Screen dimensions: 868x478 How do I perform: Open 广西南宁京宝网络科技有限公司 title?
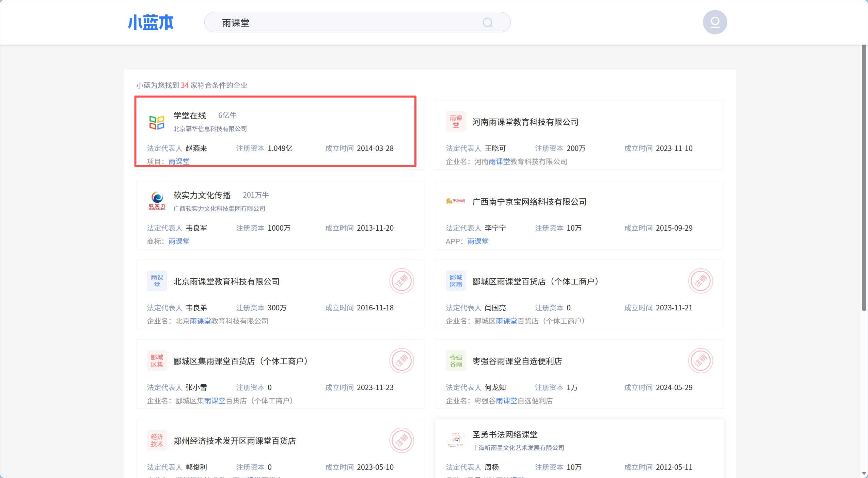pos(530,202)
